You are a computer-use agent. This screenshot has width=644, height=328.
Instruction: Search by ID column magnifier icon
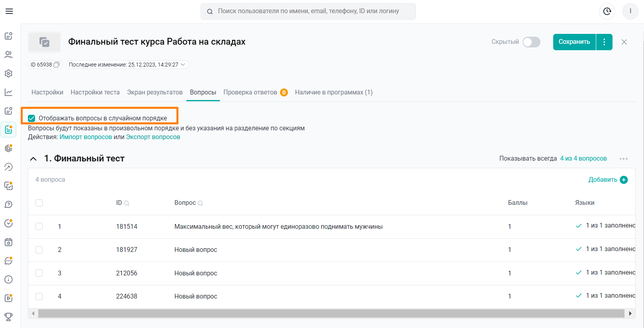[127, 203]
